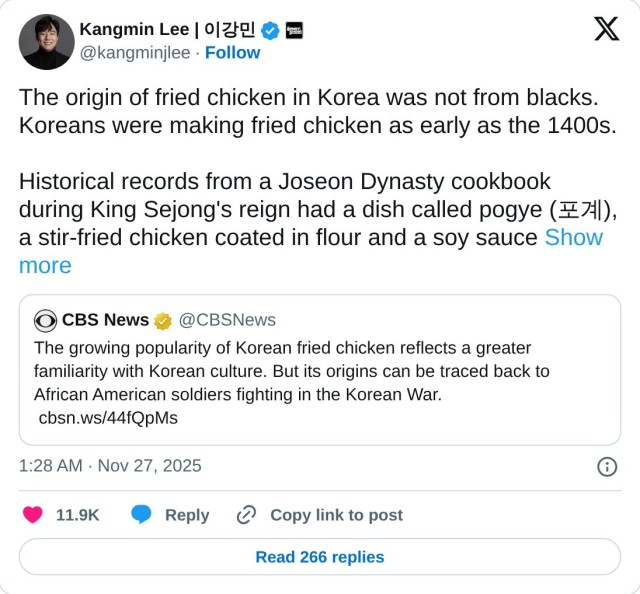Viewport: 640px width, 594px height.
Task: Open the quoted CBS News tweet text
Action: 291,371
